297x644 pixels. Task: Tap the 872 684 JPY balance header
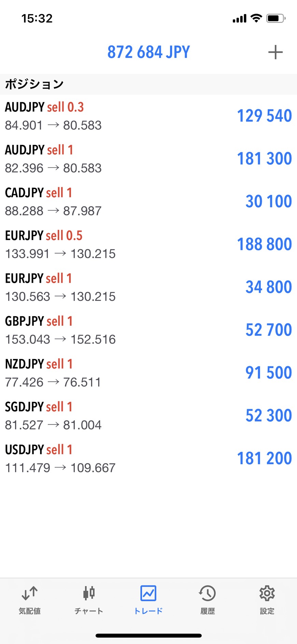[x=148, y=52]
